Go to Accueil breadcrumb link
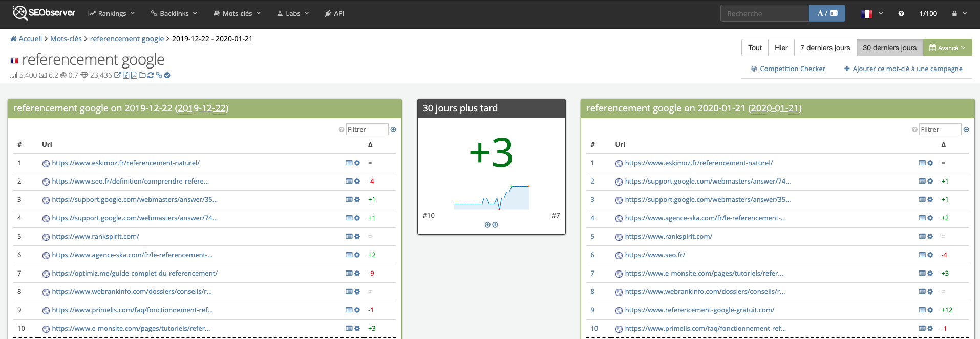Screen dimensions: 980x339 (x=30, y=39)
